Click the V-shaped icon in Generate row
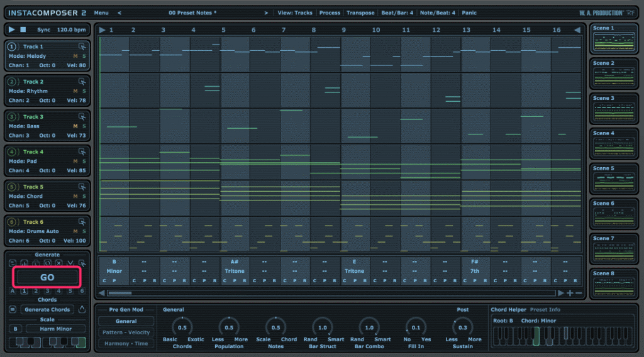 pyautogui.click(x=70, y=263)
